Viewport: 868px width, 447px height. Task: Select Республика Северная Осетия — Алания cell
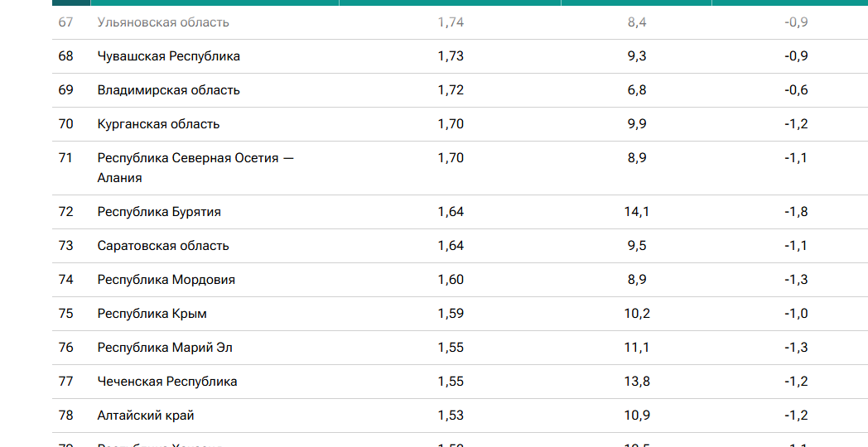pos(195,167)
